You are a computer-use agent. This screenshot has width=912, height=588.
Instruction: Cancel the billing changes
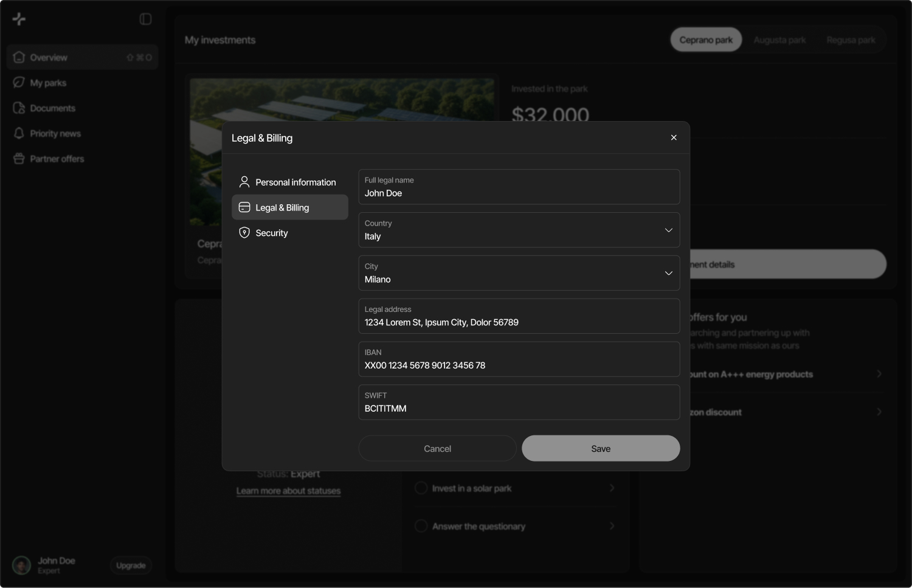437,448
